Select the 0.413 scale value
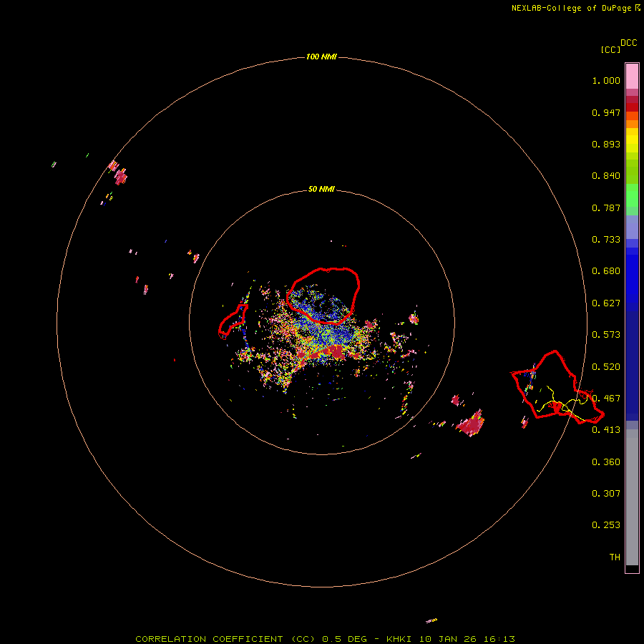Viewport: 644px width, 644px height. (x=606, y=430)
